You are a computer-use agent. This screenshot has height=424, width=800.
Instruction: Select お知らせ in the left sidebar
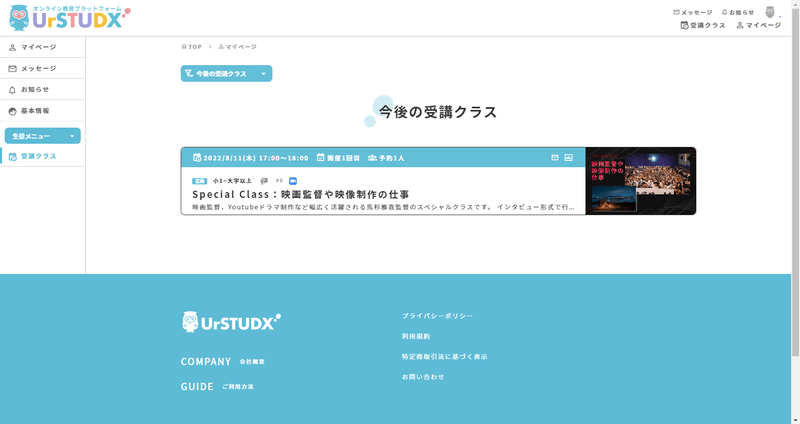tap(42, 89)
